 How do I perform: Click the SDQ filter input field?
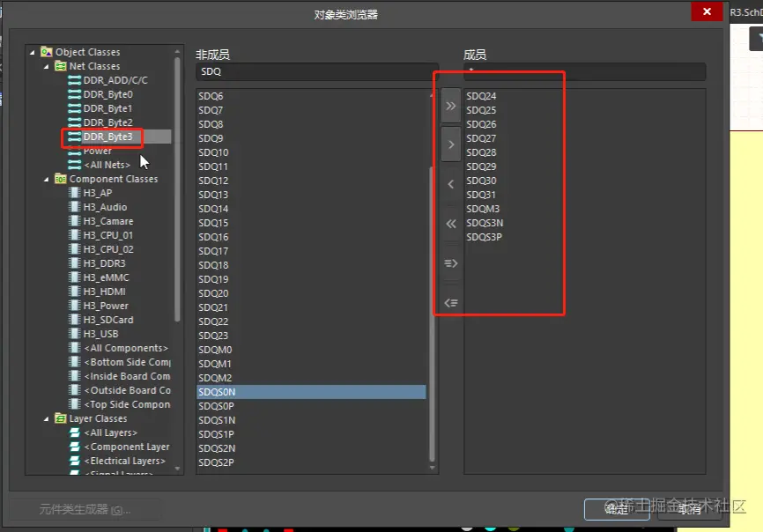[308, 71]
